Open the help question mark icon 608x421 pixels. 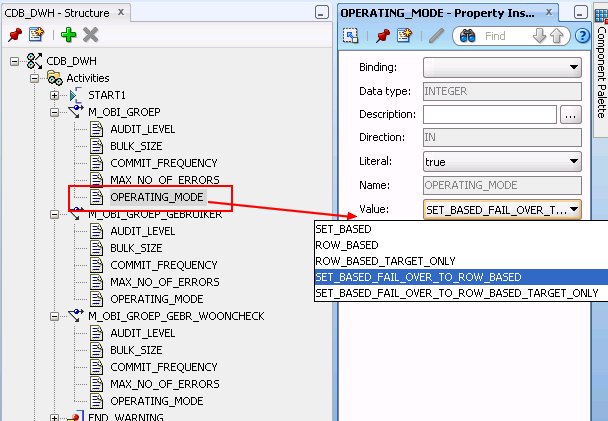click(582, 36)
